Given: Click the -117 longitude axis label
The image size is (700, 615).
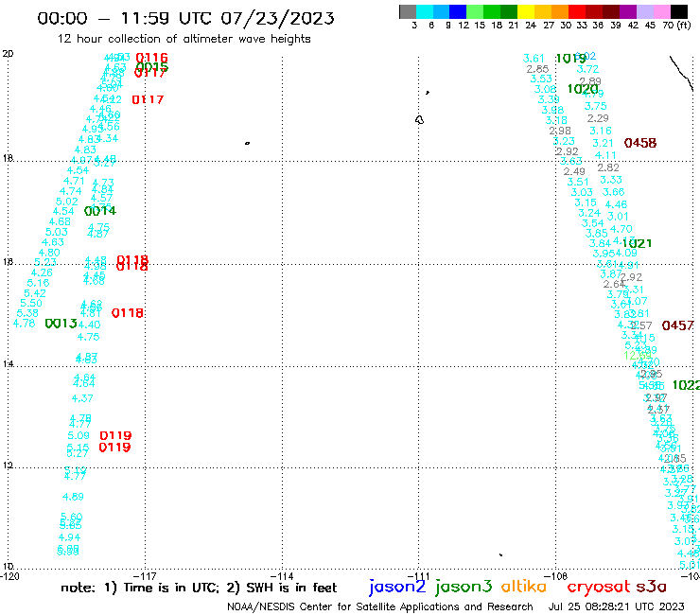Looking at the screenshot, I should 145,576.
